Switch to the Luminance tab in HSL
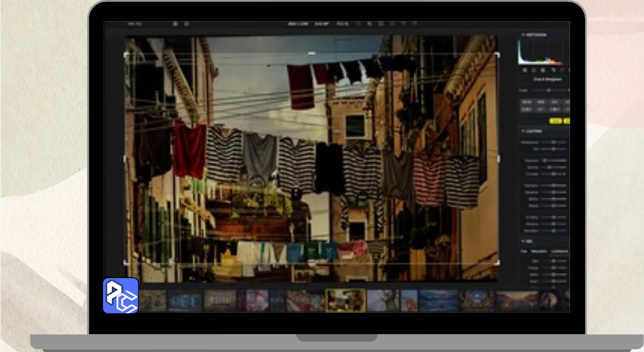The width and height of the screenshot is (644, 352). pos(559,251)
